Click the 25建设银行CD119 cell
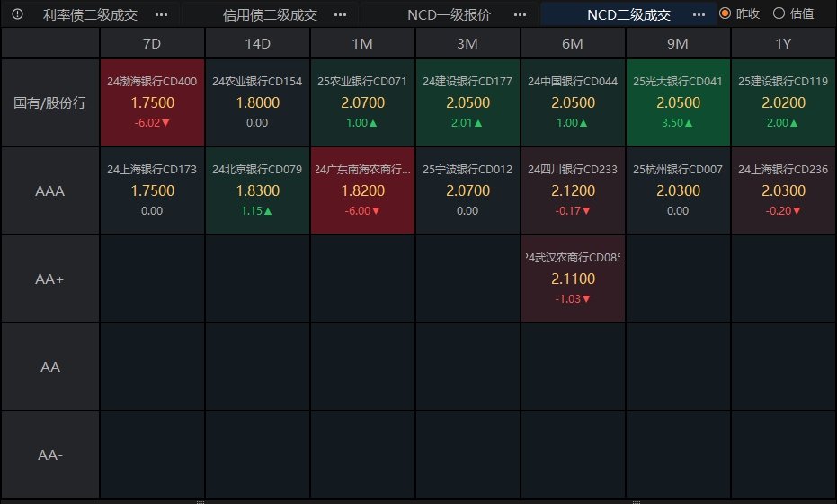837x504 pixels. 783,102
